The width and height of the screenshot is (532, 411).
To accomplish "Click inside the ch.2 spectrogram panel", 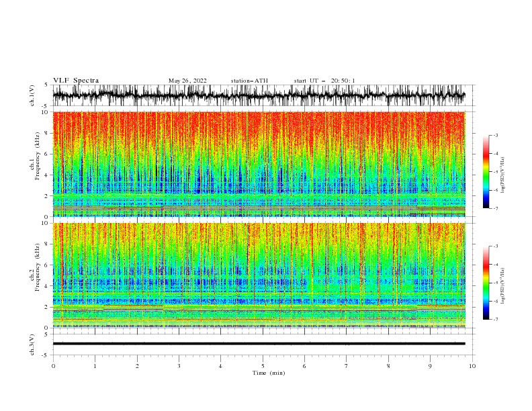I will coord(259,275).
